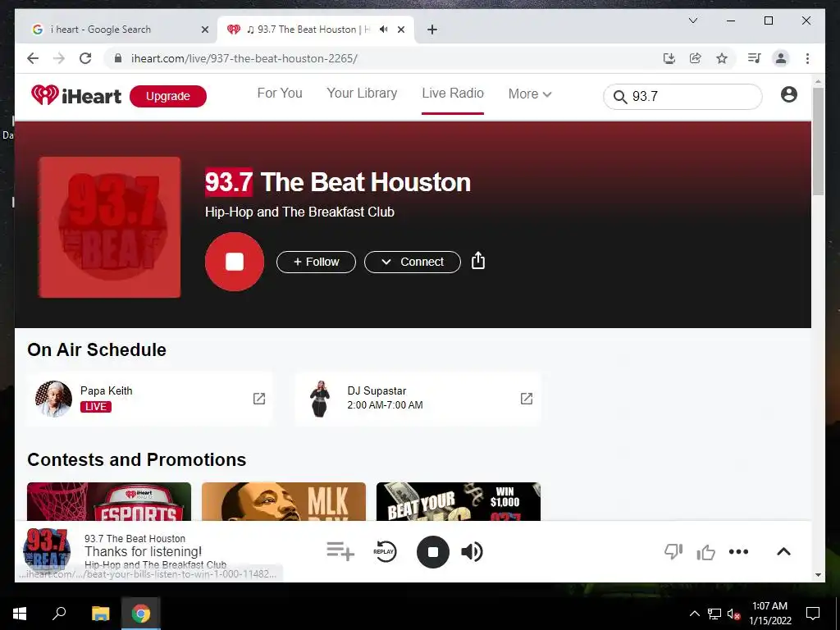The height and width of the screenshot is (630, 840).
Task: Close the 93.7 The Beat Houston tab
Action: 400,30
